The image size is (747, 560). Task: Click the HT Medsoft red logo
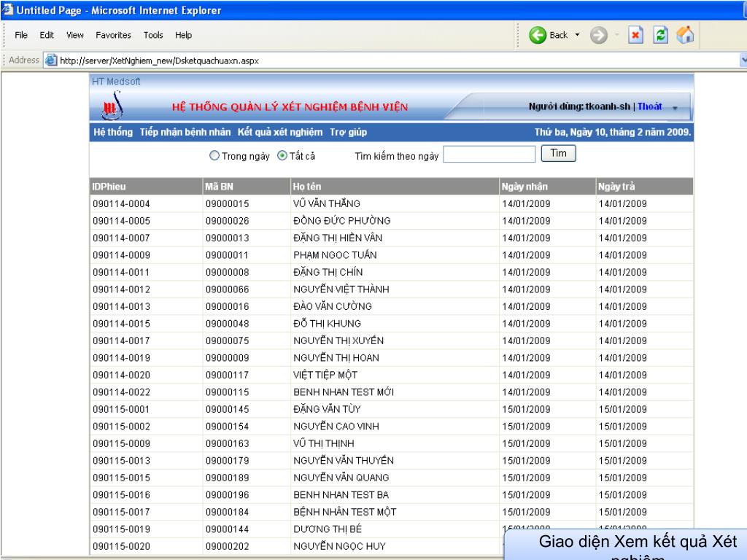coord(112,106)
